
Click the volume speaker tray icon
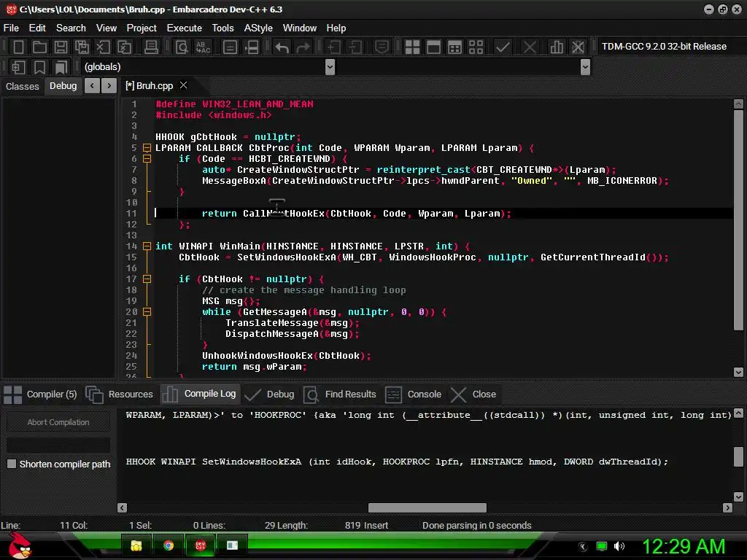[x=619, y=546]
